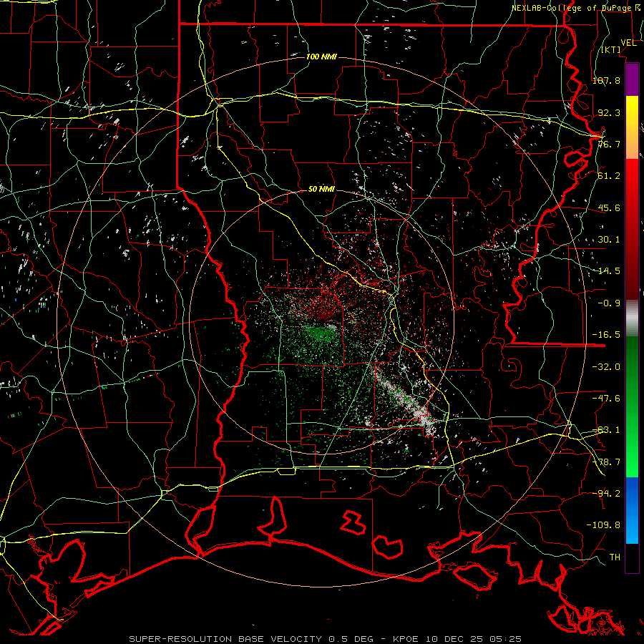Click the 45.6 velocity scale value
644x644 pixels.
[x=609, y=208]
